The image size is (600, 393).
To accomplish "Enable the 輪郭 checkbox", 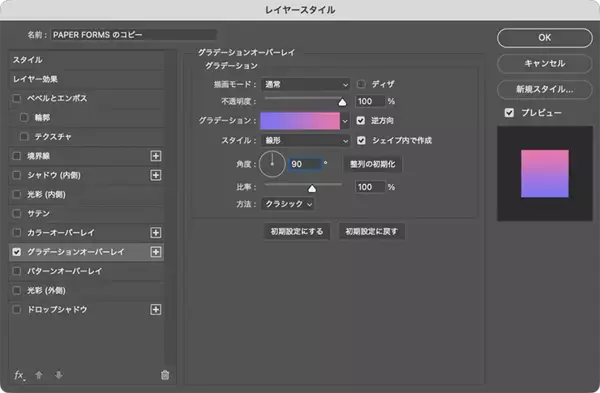I will click(24, 117).
